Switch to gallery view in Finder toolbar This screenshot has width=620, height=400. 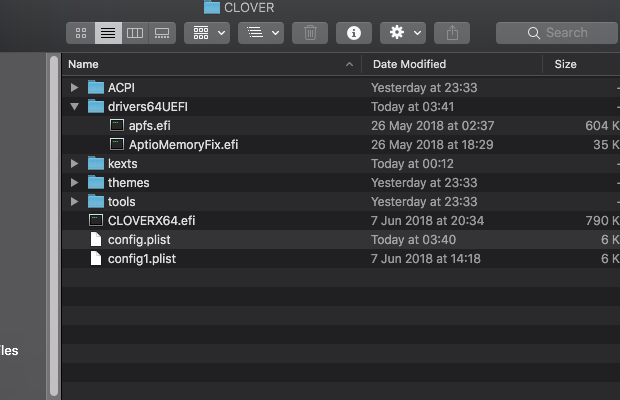pyautogui.click(x=162, y=33)
